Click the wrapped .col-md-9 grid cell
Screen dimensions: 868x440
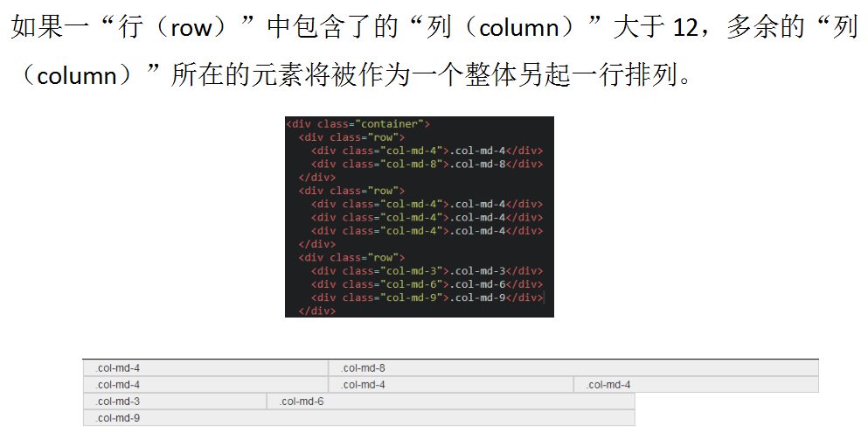point(358,418)
